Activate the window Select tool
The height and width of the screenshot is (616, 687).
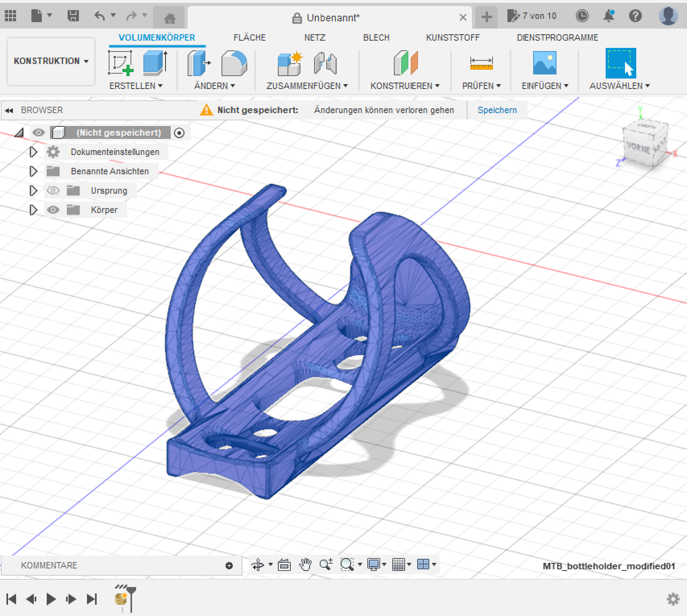tap(621, 63)
